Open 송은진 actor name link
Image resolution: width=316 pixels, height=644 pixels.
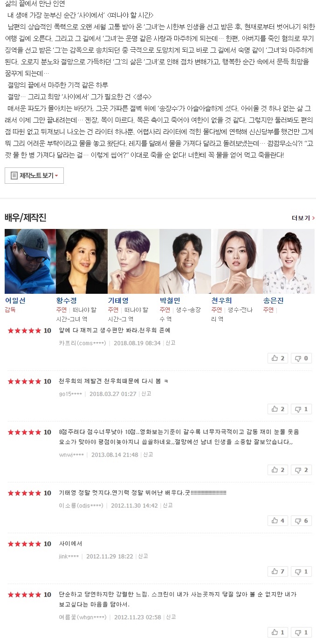coord(273,301)
